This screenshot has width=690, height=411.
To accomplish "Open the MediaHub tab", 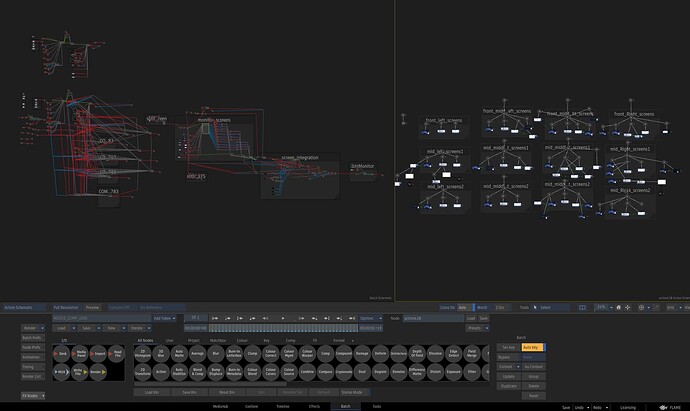I will click(220, 407).
